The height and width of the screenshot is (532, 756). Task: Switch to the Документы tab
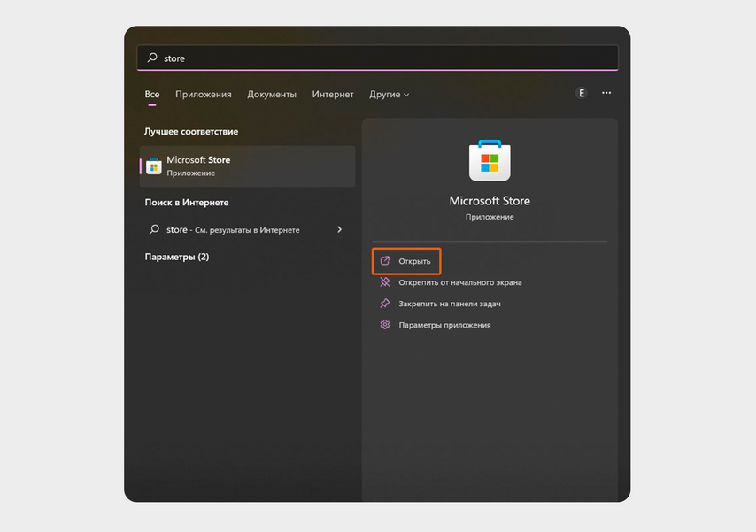click(x=272, y=94)
